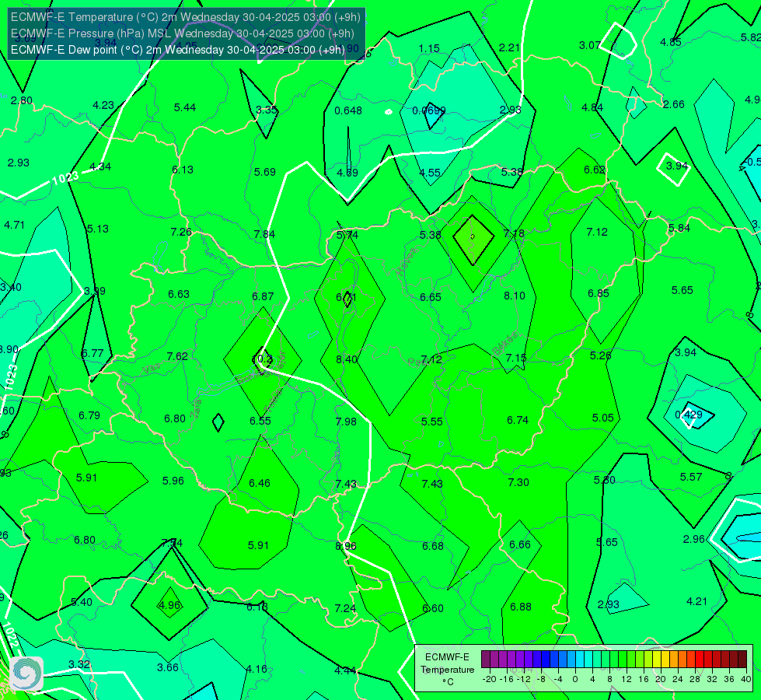
Task: Click the 7.30 temperature value
Action: [x=518, y=482]
